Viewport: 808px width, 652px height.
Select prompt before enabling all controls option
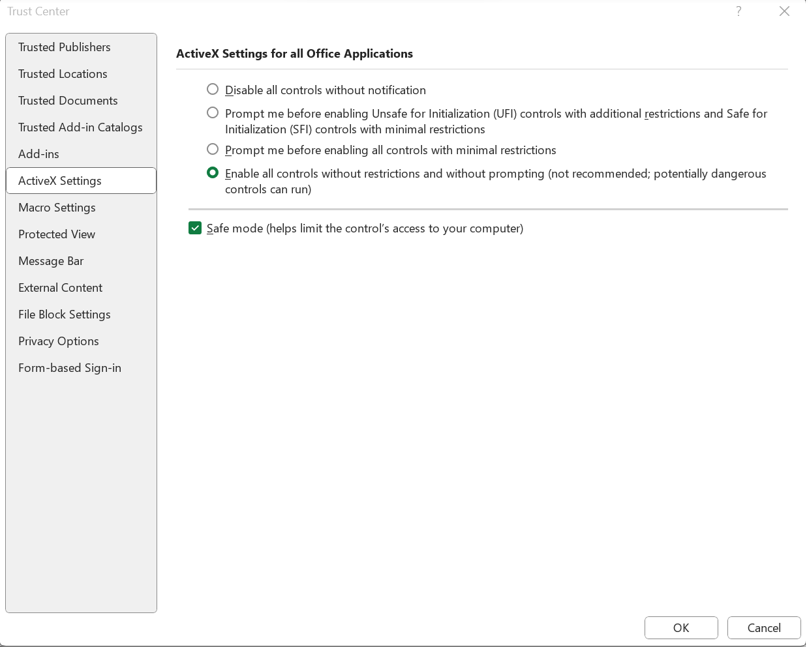[212, 151]
